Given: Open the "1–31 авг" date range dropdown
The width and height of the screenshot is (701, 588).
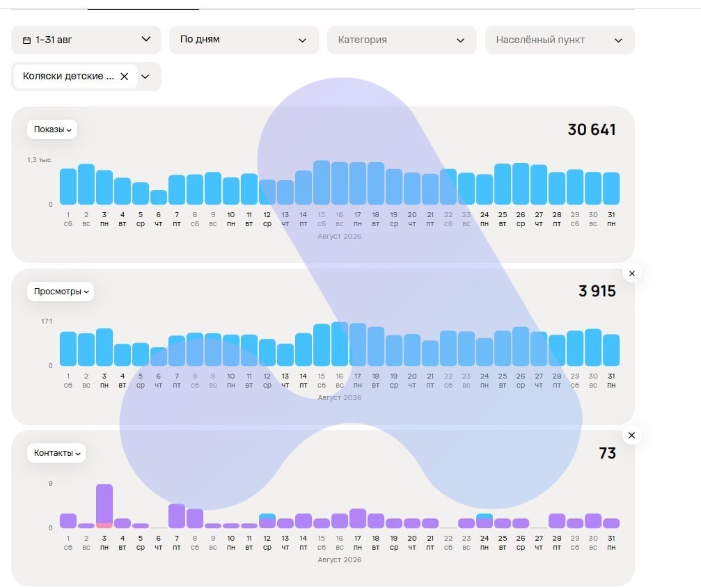Looking at the screenshot, I should (x=86, y=40).
